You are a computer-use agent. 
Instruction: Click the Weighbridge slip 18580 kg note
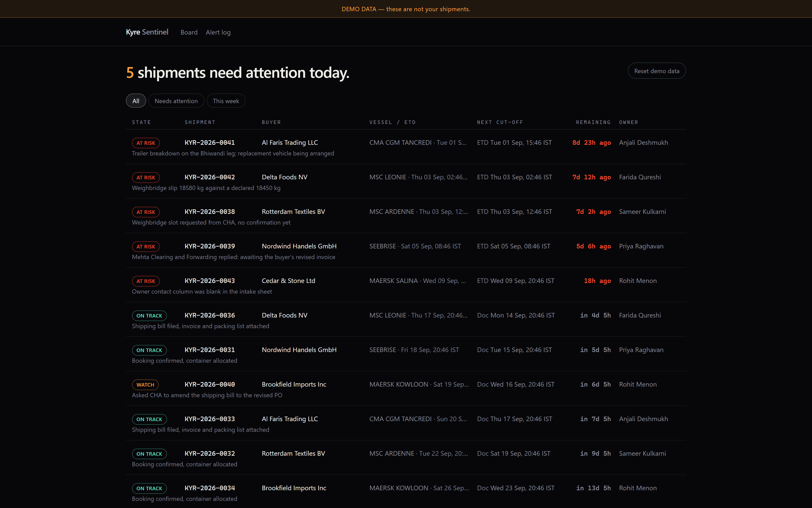[x=206, y=188]
